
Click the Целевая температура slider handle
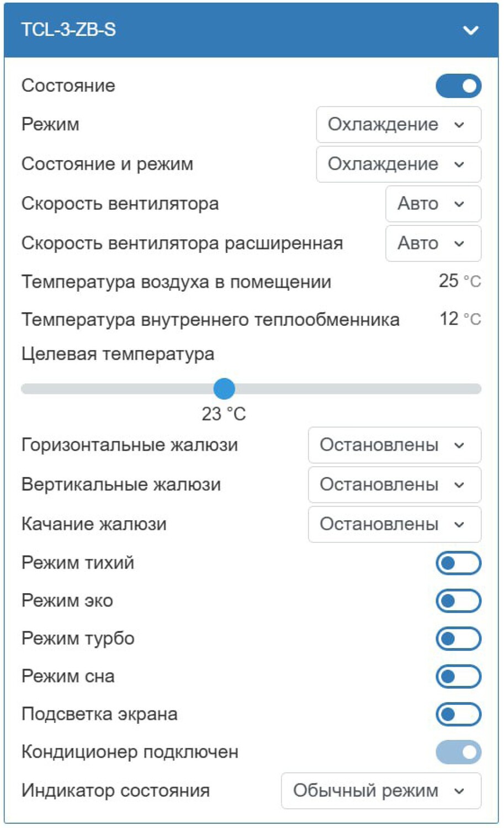[225, 389]
